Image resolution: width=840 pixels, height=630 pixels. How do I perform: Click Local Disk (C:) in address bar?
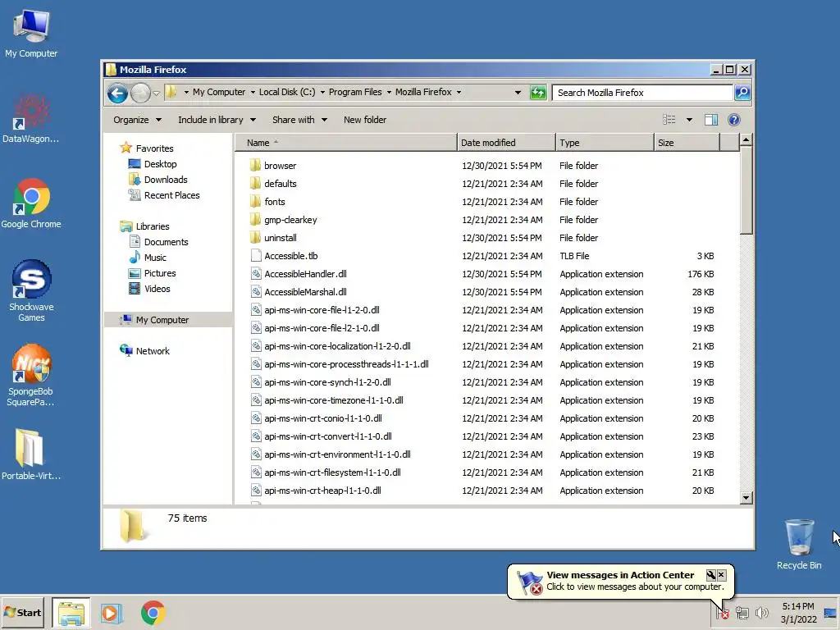pos(287,92)
